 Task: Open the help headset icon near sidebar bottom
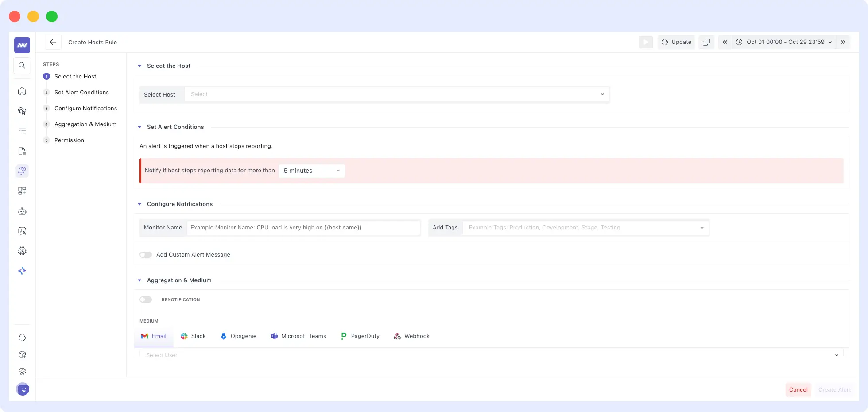click(22, 338)
